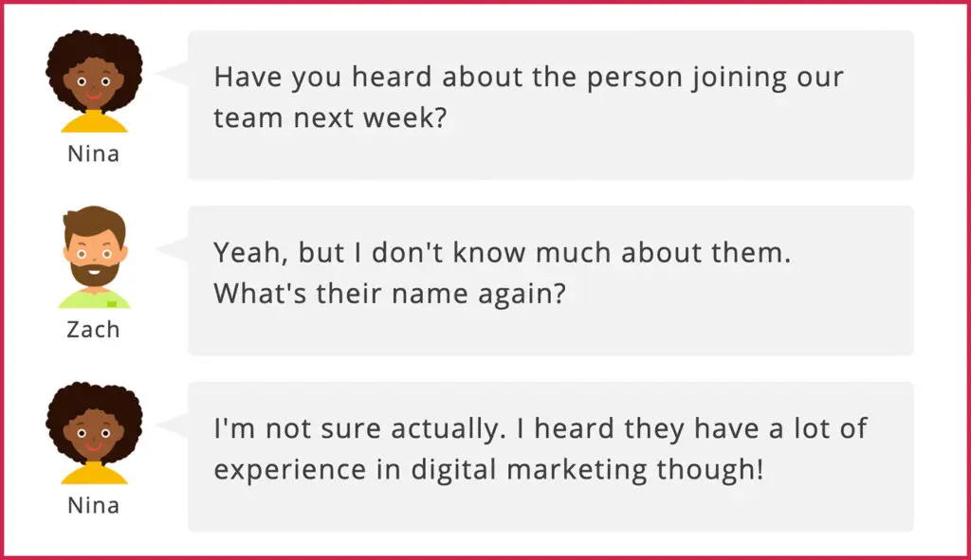Select the 'Zach' name label
The width and height of the screenshot is (971, 560).
click(x=94, y=330)
